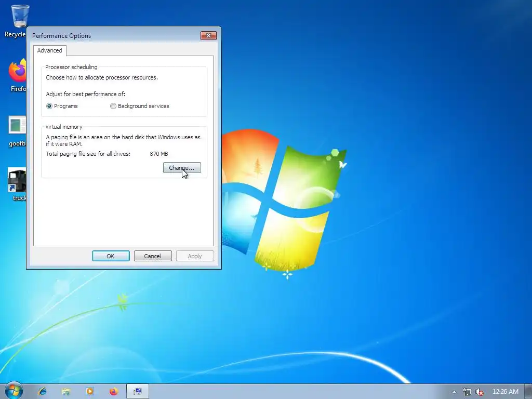The width and height of the screenshot is (532, 399).
Task: Click 'Choose how to allocate processor resources.' text
Action: [x=102, y=78]
